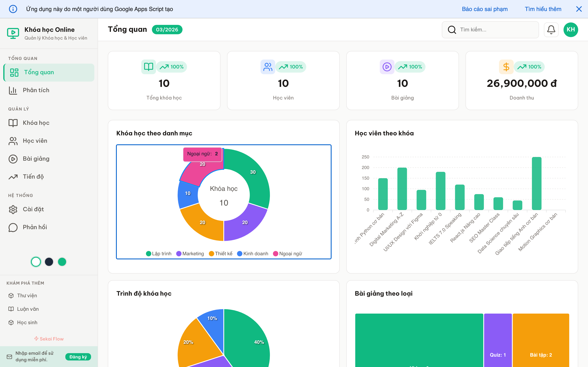Select the white light theme swatch
The height and width of the screenshot is (367, 588).
(36, 262)
